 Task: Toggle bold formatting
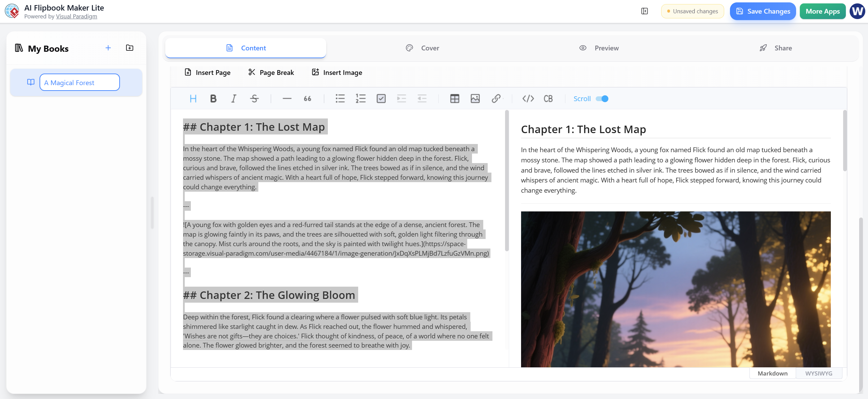[x=213, y=98]
